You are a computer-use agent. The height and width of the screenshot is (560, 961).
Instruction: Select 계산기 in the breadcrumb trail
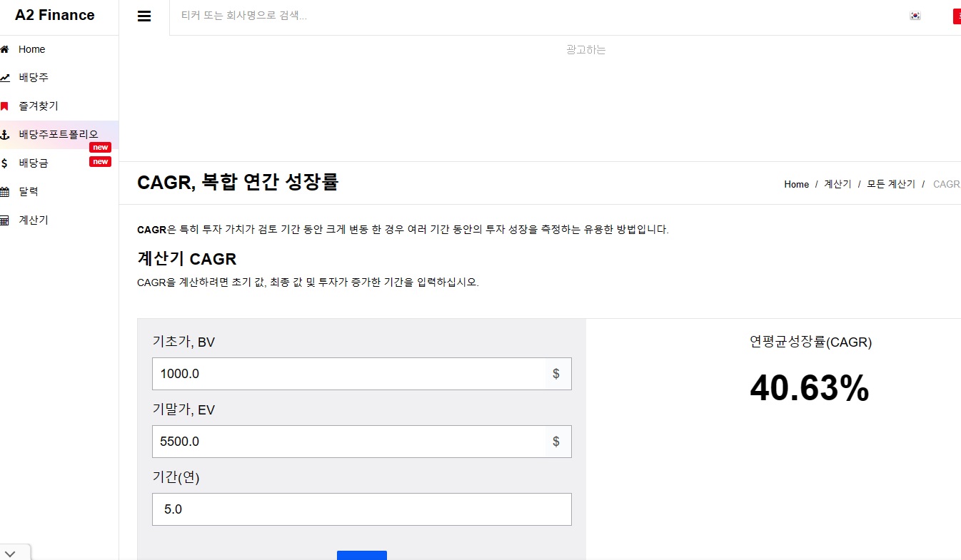point(837,184)
